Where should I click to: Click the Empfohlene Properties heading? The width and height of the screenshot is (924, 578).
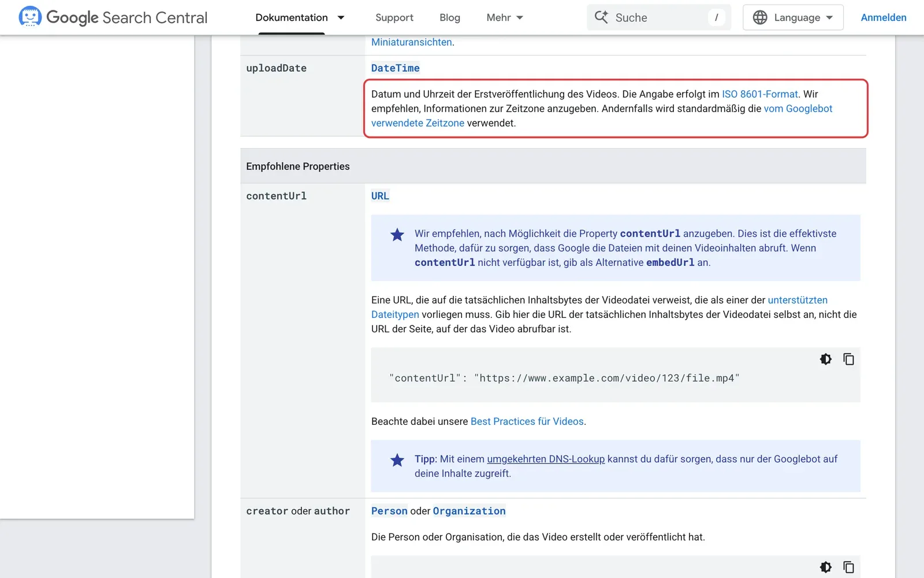(x=298, y=166)
